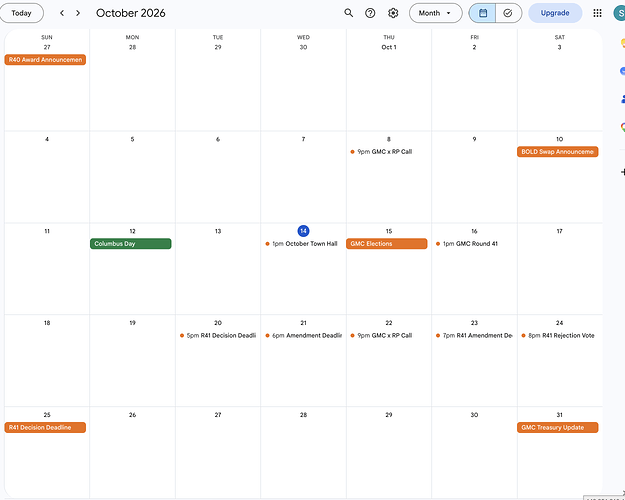Select today's date 14
The height and width of the screenshot is (500, 625).
click(303, 231)
